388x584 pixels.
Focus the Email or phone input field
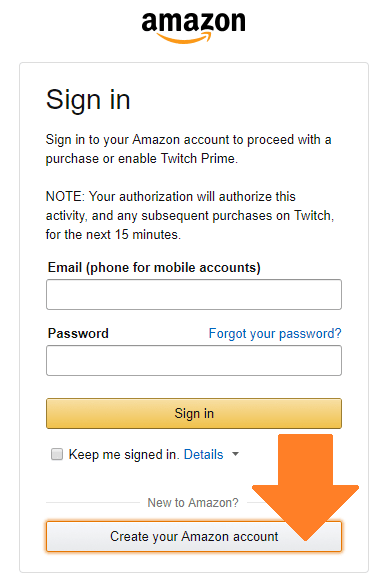coord(194,295)
